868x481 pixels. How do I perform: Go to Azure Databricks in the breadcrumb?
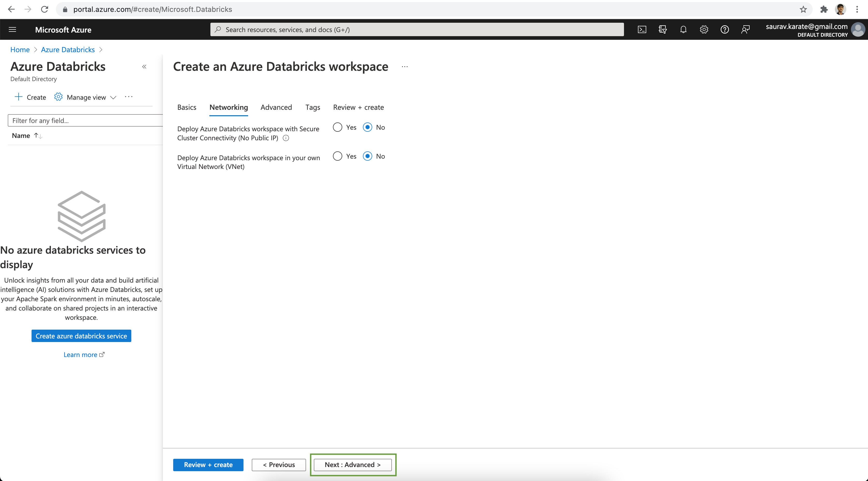[x=68, y=50]
